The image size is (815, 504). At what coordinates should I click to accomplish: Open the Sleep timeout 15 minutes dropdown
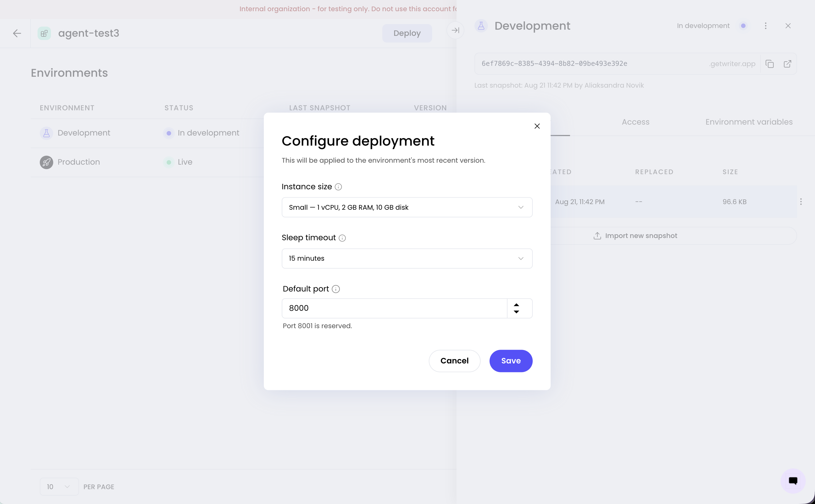point(407,258)
